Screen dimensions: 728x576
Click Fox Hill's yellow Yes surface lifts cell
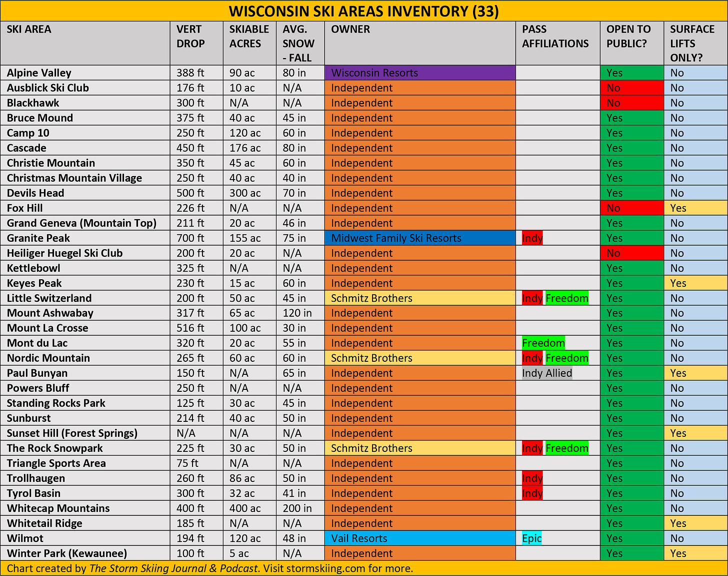(696, 208)
